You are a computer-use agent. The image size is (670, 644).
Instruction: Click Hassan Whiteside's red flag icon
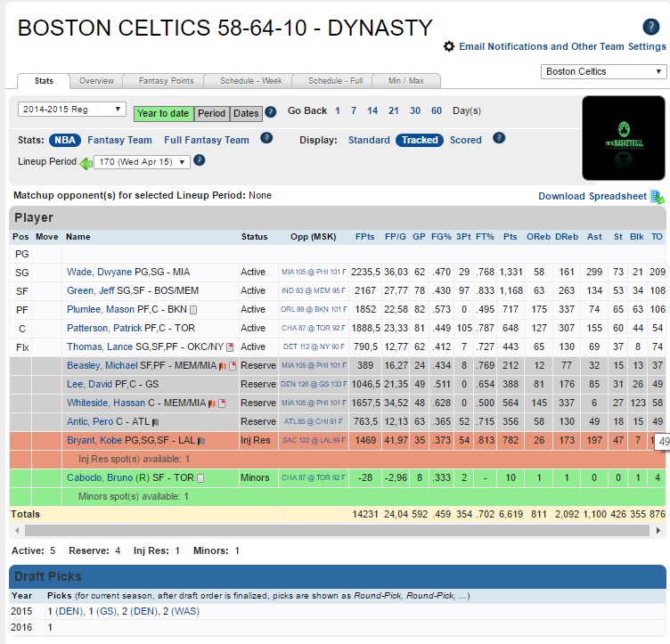(x=211, y=404)
